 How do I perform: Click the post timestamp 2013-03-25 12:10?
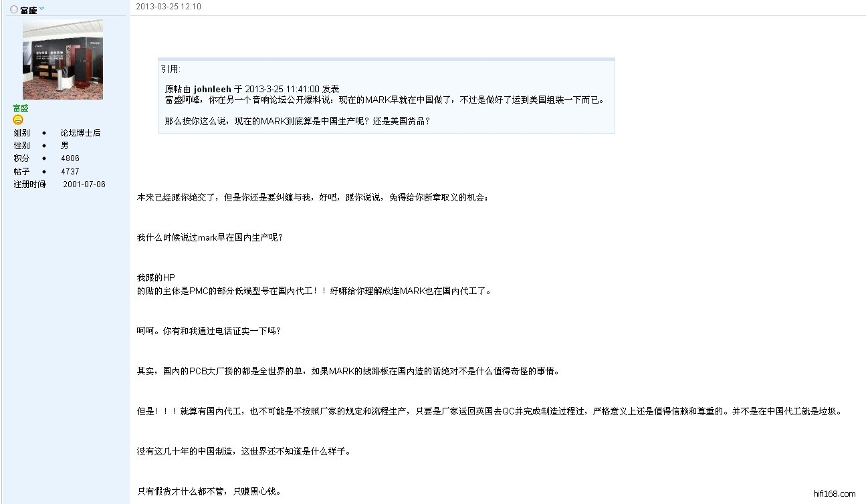169,7
